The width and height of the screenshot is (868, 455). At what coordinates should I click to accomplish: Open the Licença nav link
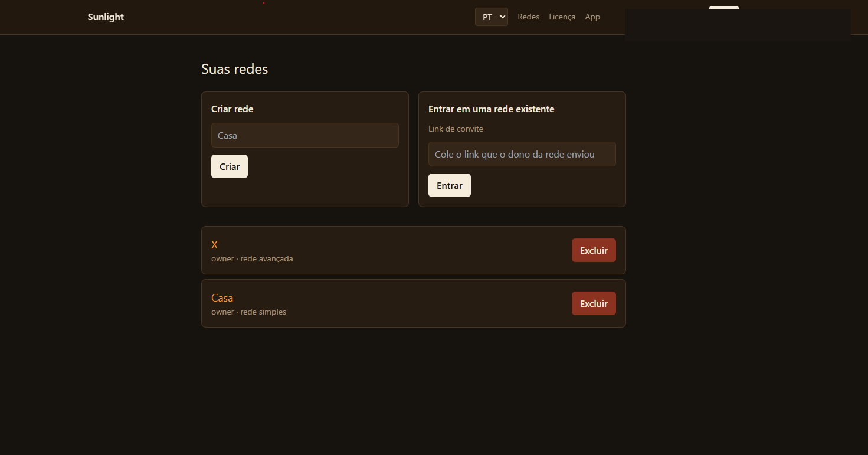(x=562, y=17)
